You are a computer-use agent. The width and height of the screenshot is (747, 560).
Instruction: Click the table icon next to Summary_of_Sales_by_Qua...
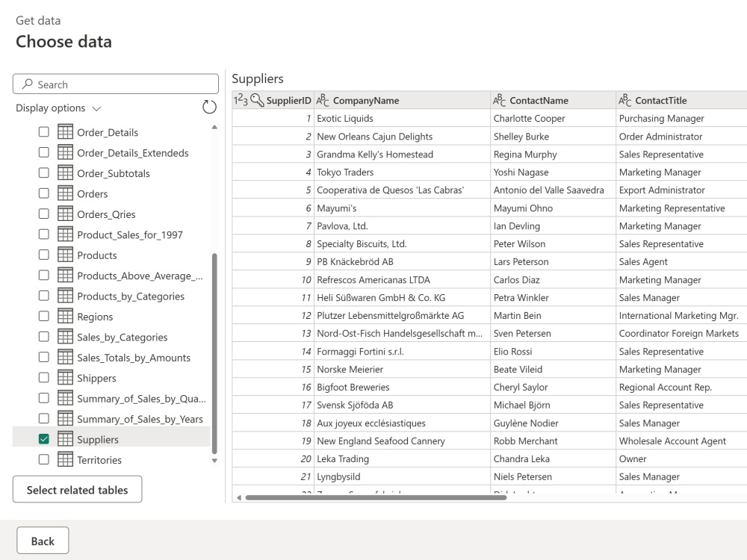pos(65,398)
